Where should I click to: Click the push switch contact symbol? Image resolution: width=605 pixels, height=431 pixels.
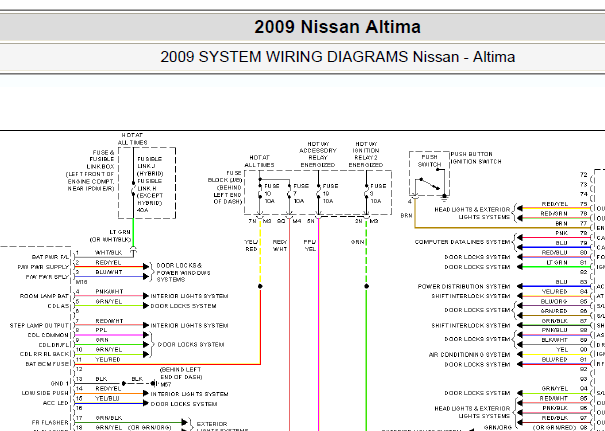(429, 184)
